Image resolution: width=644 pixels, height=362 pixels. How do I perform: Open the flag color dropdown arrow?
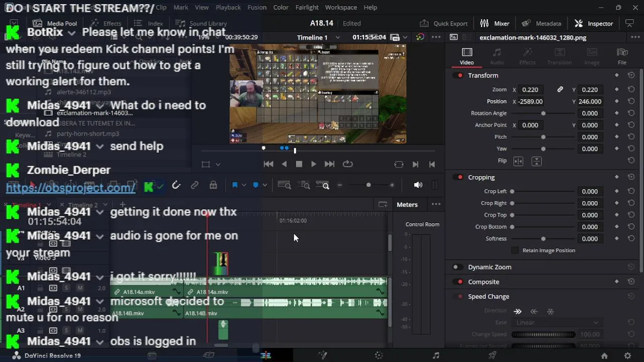(244, 185)
